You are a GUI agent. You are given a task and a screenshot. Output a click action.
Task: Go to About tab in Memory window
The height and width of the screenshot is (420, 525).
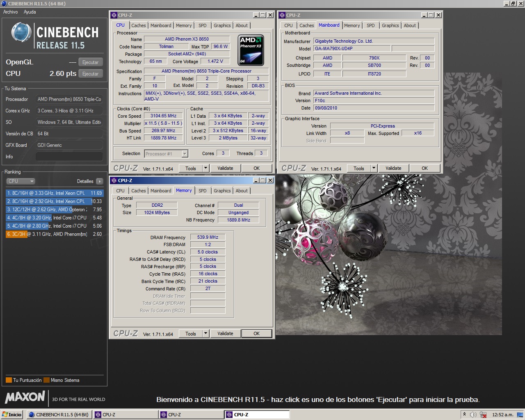(x=242, y=191)
